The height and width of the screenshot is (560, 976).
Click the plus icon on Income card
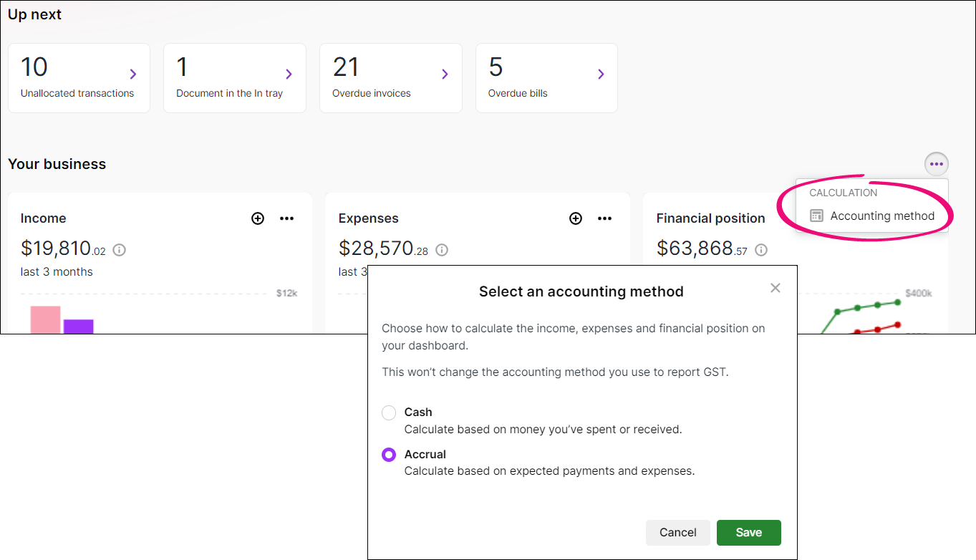point(258,218)
